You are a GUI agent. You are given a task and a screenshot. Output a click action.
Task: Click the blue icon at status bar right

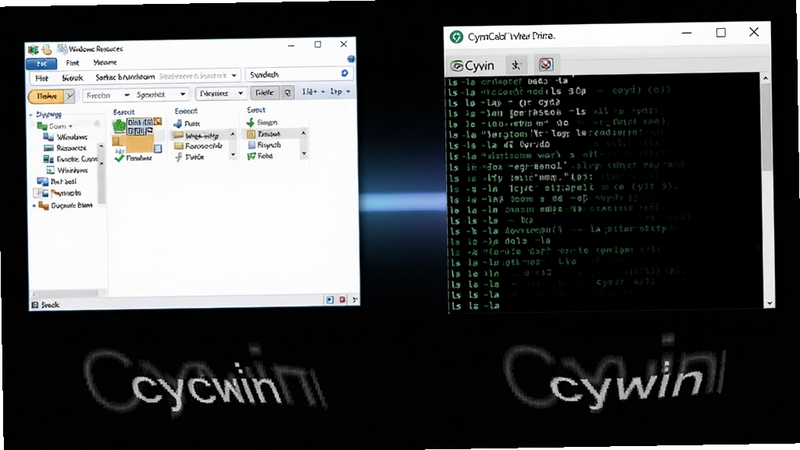[330, 300]
